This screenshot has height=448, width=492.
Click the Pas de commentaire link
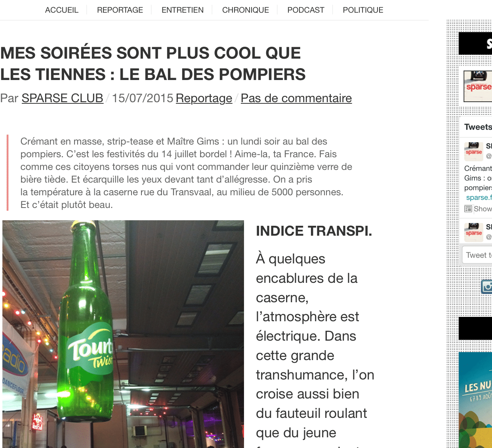tap(296, 98)
